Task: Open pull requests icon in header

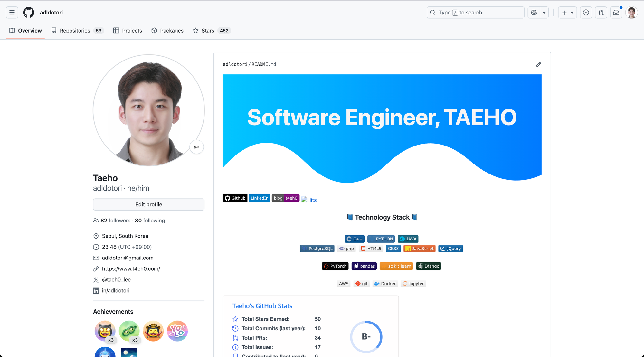Action: point(601,13)
